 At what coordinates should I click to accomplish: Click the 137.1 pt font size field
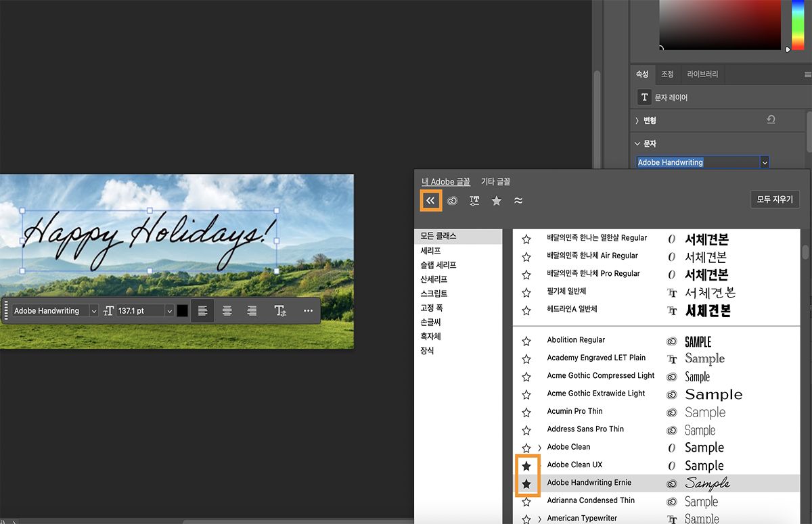140,311
